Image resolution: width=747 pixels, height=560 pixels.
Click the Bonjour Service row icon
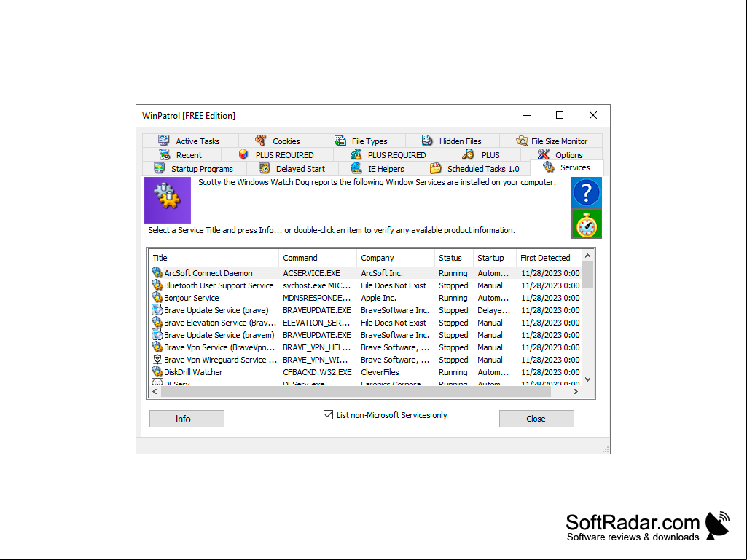pyautogui.click(x=157, y=297)
